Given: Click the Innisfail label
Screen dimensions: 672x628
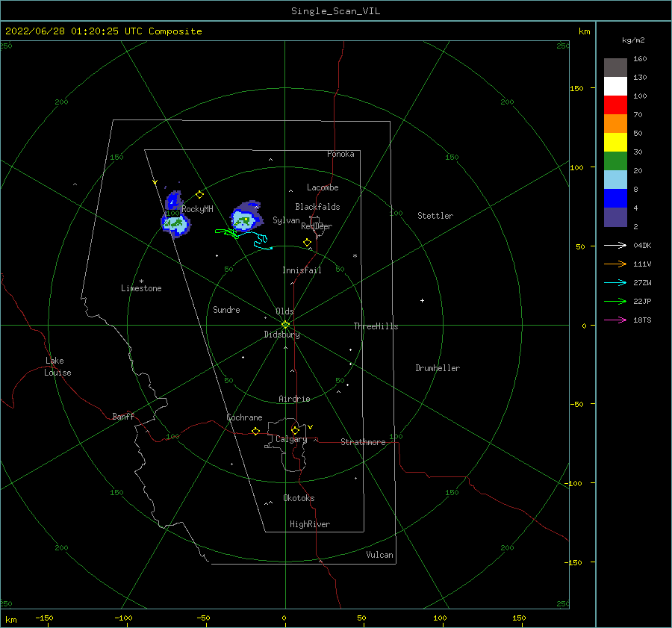Looking at the screenshot, I should point(302,270).
